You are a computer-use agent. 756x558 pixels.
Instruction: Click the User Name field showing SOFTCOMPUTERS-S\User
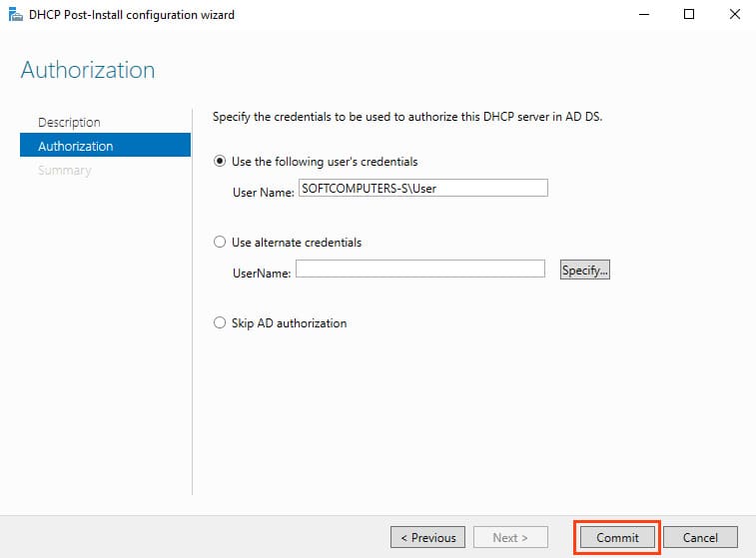click(x=422, y=189)
